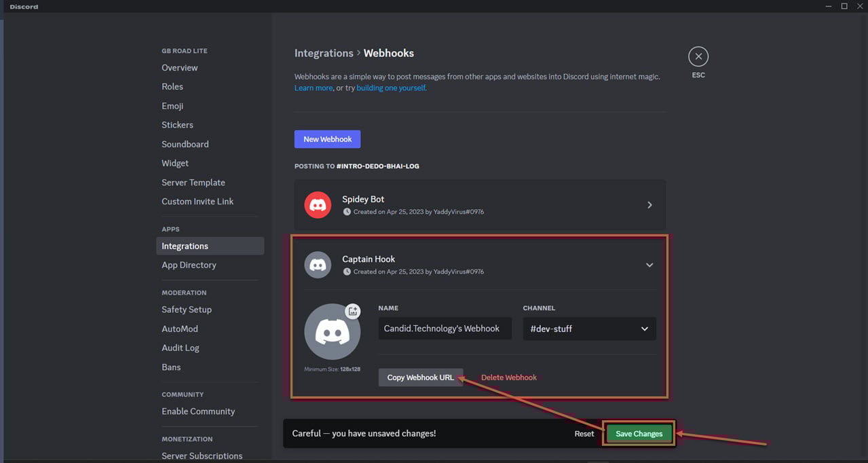Image resolution: width=868 pixels, height=463 pixels.
Task: Click the webhook Name input field
Action: [x=445, y=329]
